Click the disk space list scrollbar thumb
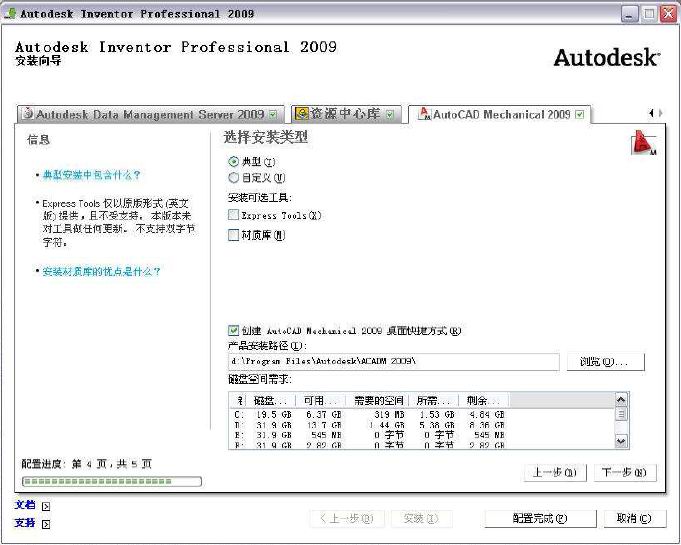Image resolution: width=681 pixels, height=545 pixels. tap(621, 414)
